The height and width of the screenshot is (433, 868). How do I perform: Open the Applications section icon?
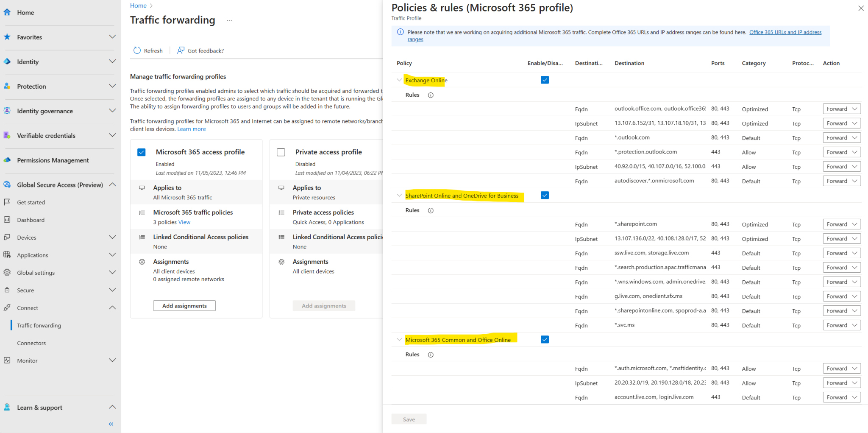point(7,254)
